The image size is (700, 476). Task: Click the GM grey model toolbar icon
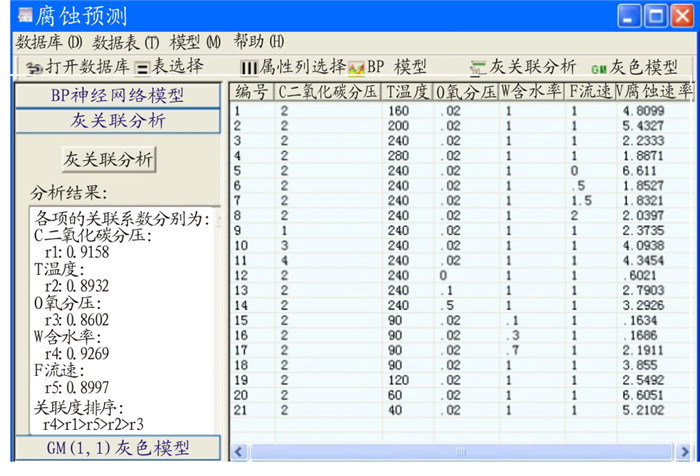(x=599, y=69)
